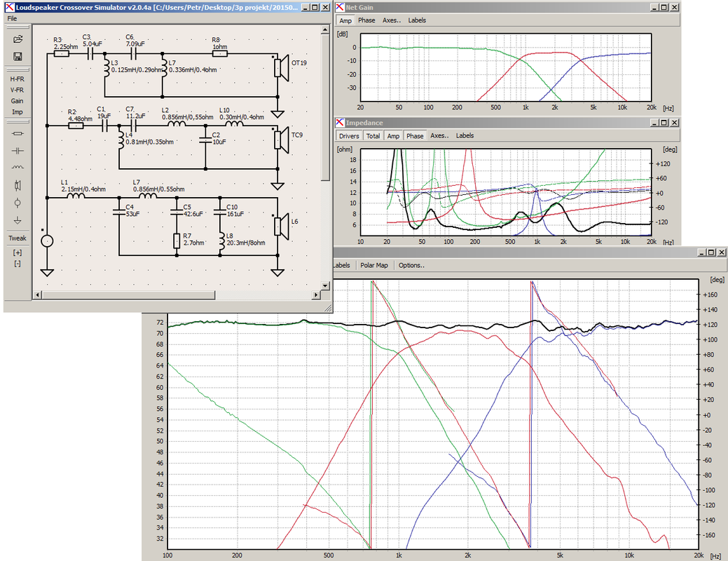Viewport: 728px width, 561px height.
Task: Select the OT19 tweeter driver symbol
Action: click(282, 68)
